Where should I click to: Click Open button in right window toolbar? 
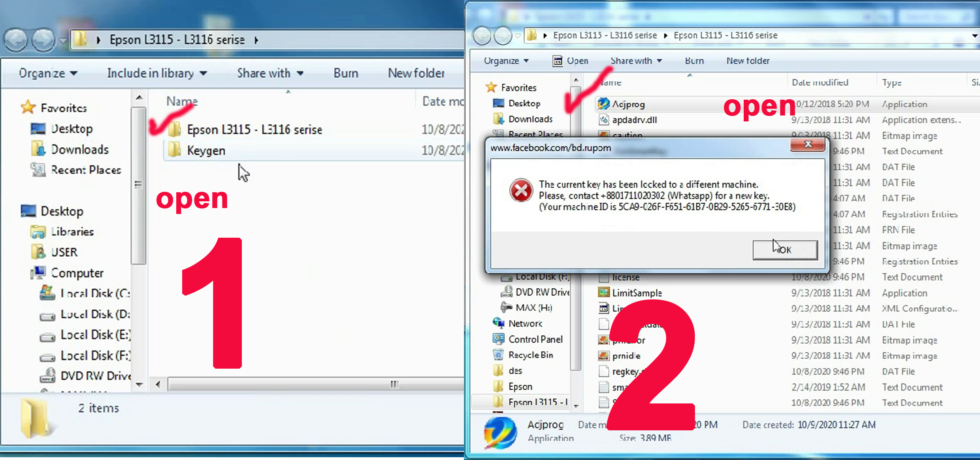[570, 61]
